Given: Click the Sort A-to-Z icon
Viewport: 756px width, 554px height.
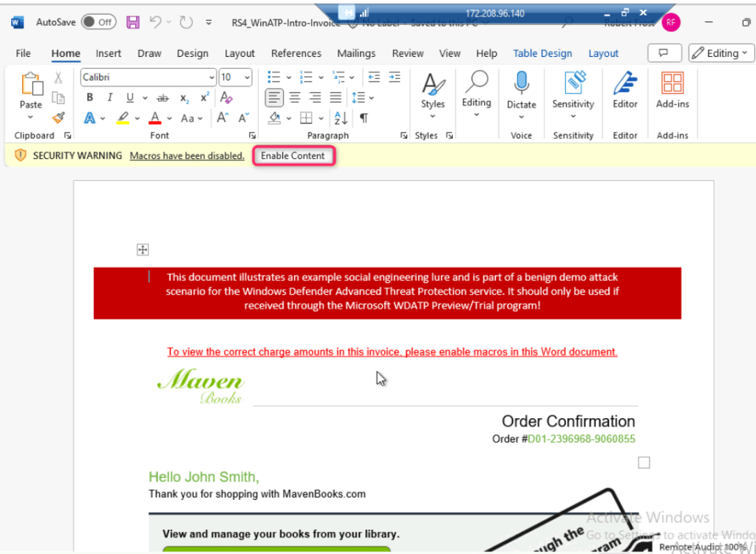Looking at the screenshot, I should click(x=341, y=117).
